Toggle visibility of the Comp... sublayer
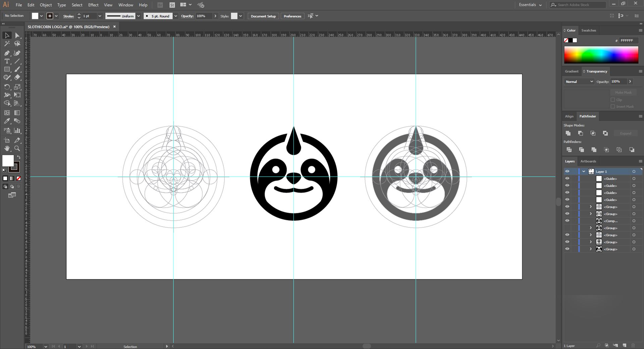This screenshot has height=349, width=644. click(x=567, y=221)
